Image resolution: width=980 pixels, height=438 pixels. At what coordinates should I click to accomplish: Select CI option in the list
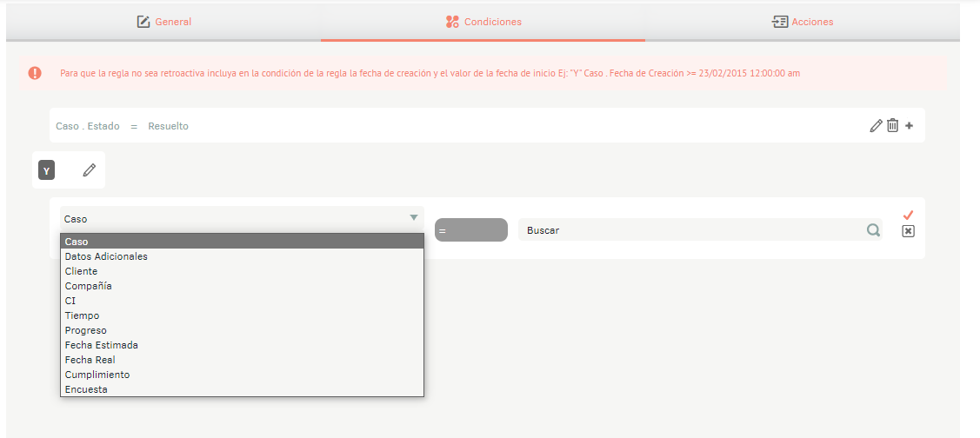click(x=242, y=301)
